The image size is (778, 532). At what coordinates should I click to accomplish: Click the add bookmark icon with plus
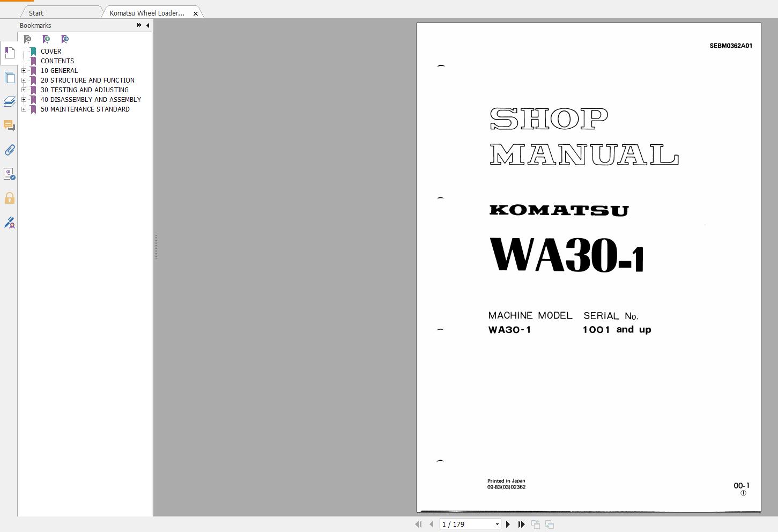[x=46, y=39]
